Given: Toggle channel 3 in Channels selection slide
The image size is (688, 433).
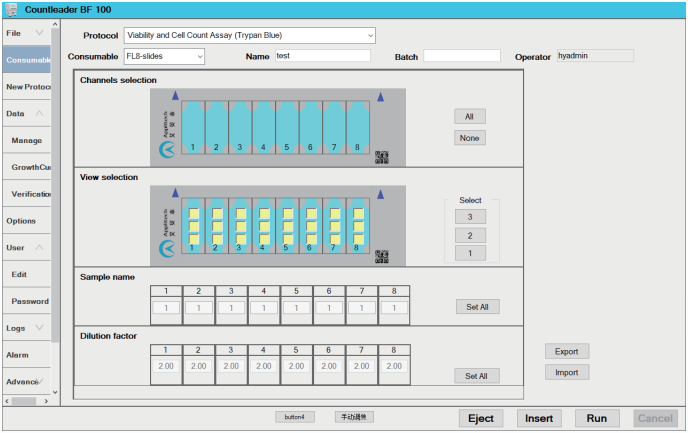Looking at the screenshot, I should pos(240,127).
